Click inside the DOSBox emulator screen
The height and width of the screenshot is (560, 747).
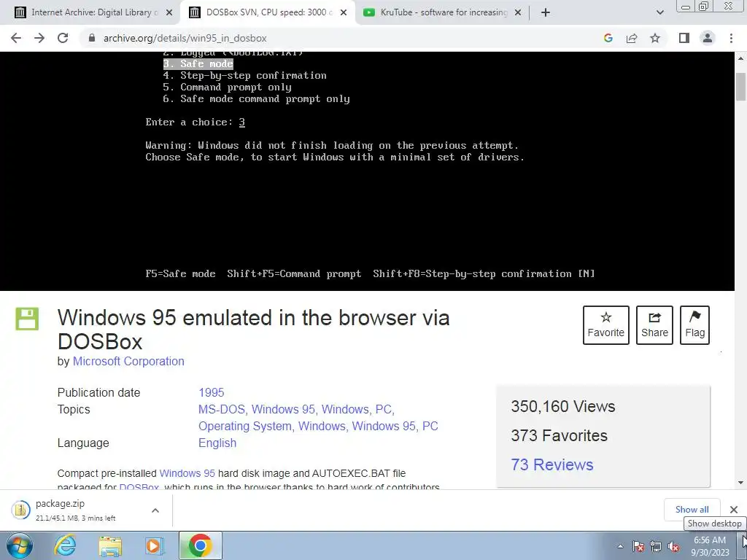[368, 171]
